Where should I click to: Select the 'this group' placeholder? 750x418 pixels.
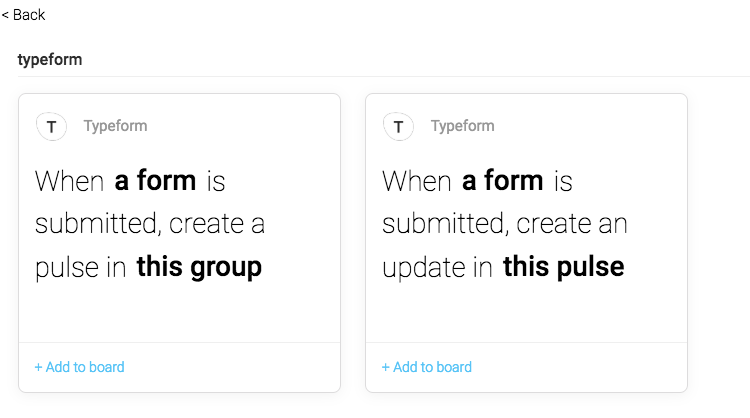tap(199, 267)
